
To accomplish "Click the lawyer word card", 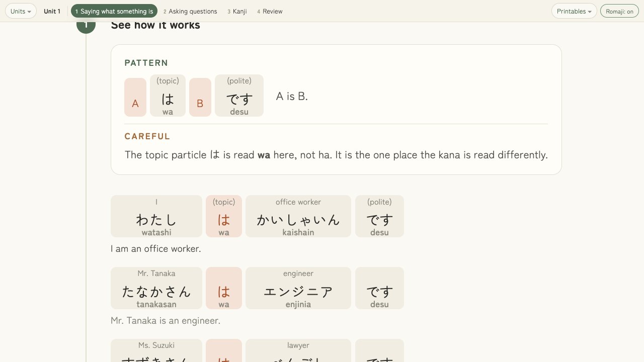I will tap(298, 350).
